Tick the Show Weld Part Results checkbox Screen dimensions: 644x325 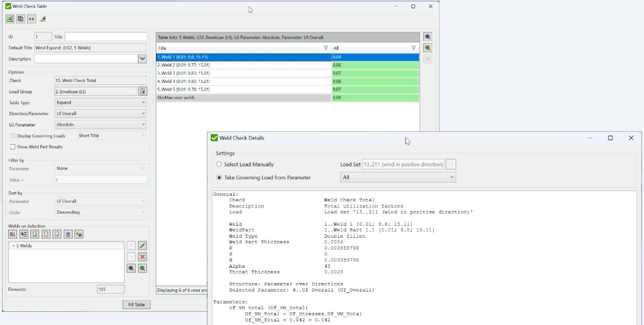(x=12, y=147)
